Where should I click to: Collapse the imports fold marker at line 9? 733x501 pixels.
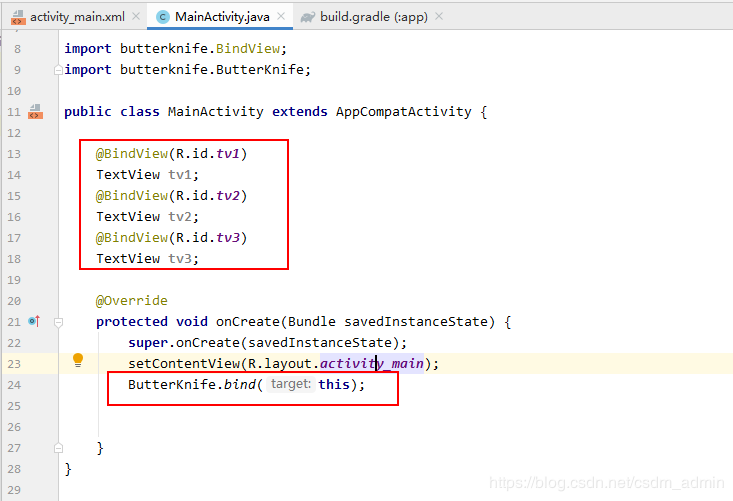pos(58,70)
